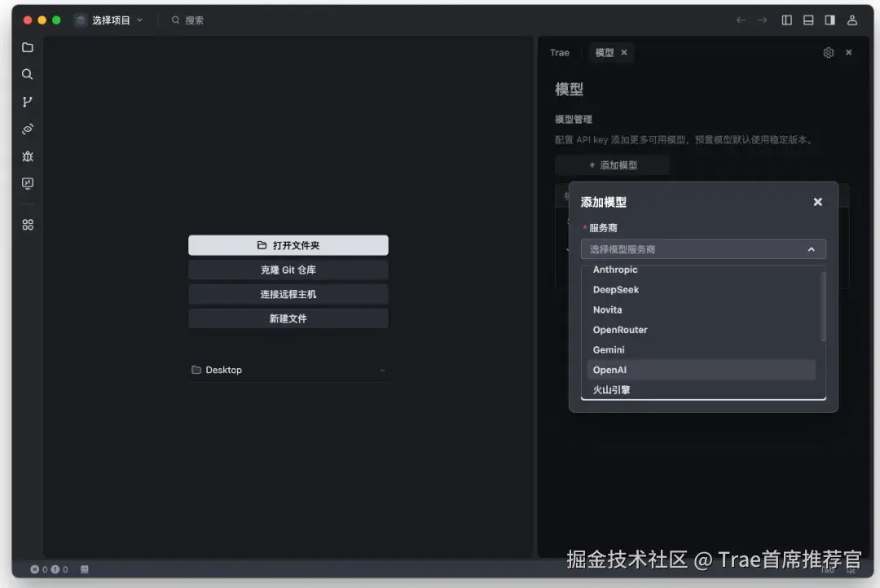The width and height of the screenshot is (880, 588).
Task: Collapse the 选择模型服务商 dropdown
Action: click(811, 249)
